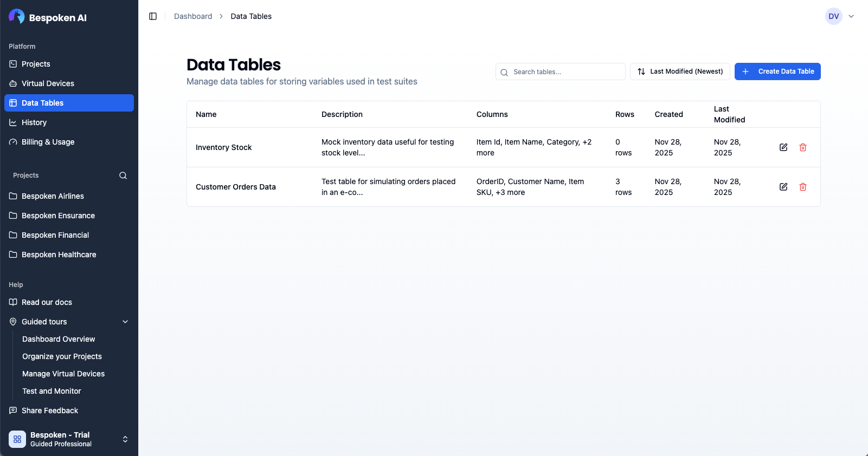
Task: Open Bespoken Financial project
Action: coord(69,235)
